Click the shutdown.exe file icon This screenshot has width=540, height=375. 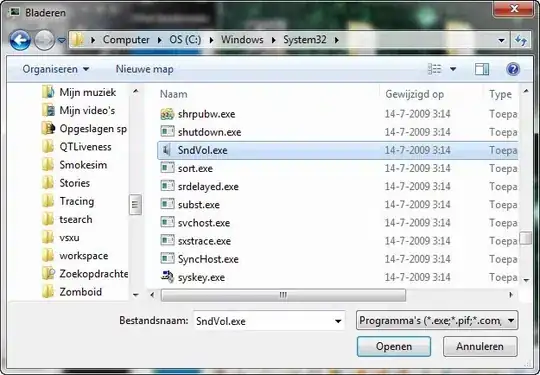(167, 132)
